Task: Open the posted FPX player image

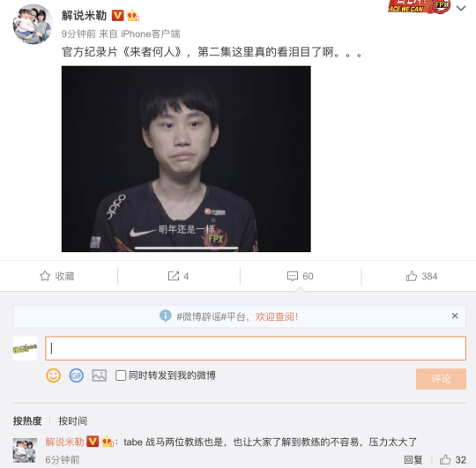Action: [x=186, y=159]
